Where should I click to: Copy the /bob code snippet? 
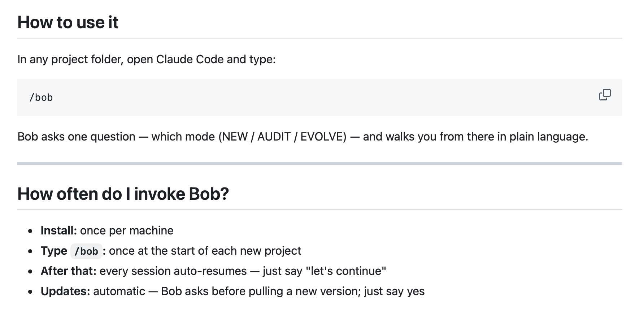[605, 95]
